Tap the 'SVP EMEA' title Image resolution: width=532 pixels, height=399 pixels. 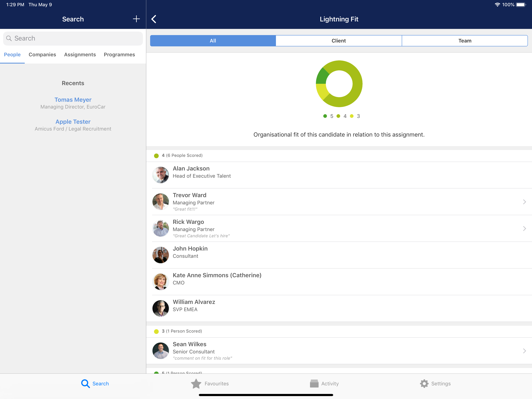[x=185, y=309]
